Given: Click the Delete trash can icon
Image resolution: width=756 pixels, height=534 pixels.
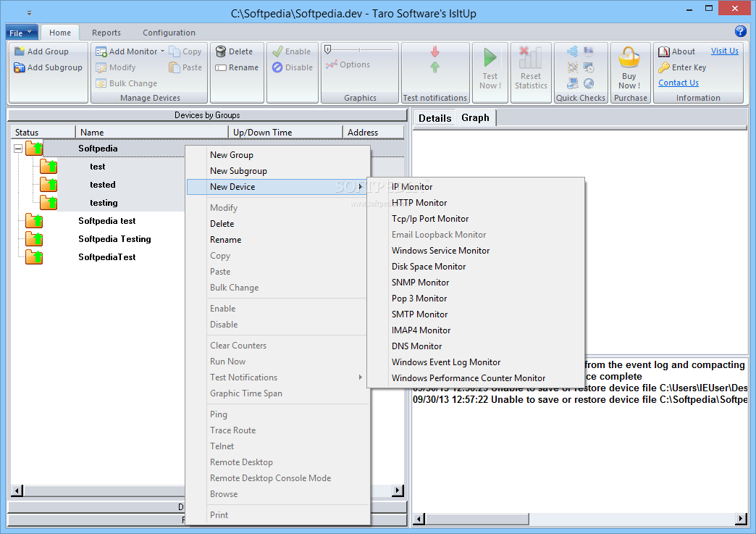Looking at the screenshot, I should pos(221,51).
